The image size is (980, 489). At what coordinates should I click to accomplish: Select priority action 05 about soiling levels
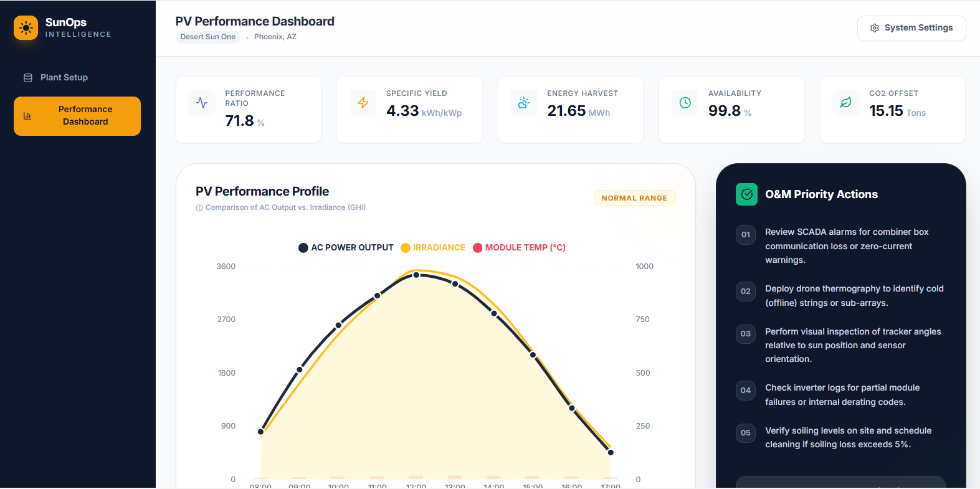(848, 437)
